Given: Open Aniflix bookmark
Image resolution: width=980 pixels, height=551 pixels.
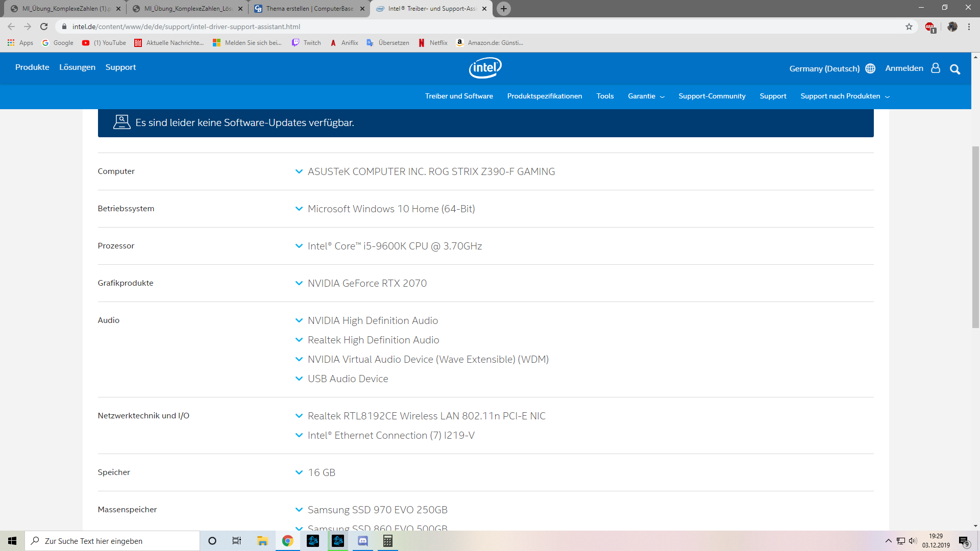Looking at the screenshot, I should [344, 43].
